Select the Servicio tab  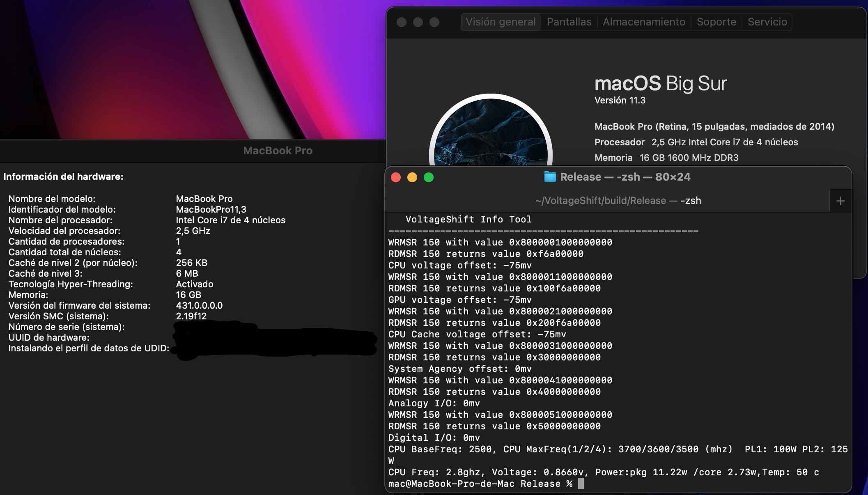pyautogui.click(x=767, y=22)
